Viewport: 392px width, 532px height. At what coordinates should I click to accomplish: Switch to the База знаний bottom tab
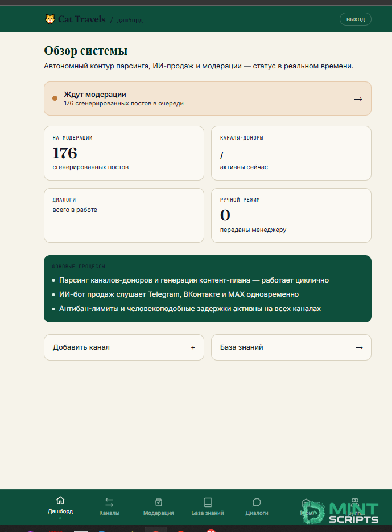coord(207,506)
